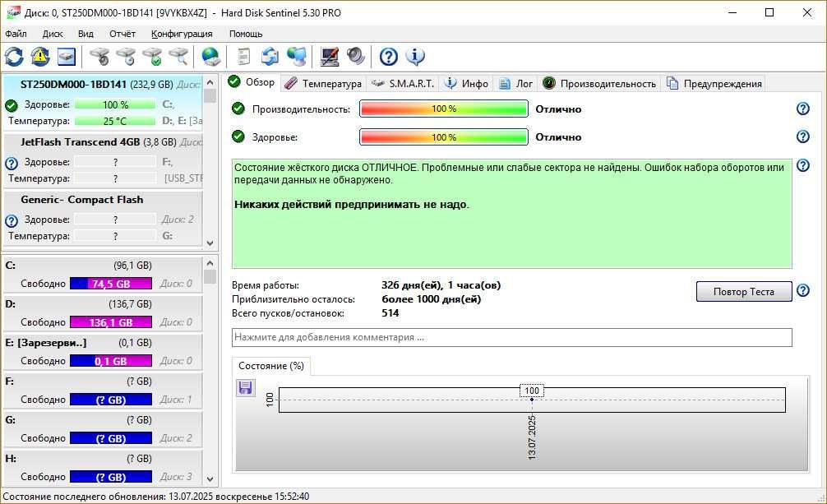Click the info bubble about toolbar icon
The width and height of the screenshot is (827, 504).
click(415, 57)
